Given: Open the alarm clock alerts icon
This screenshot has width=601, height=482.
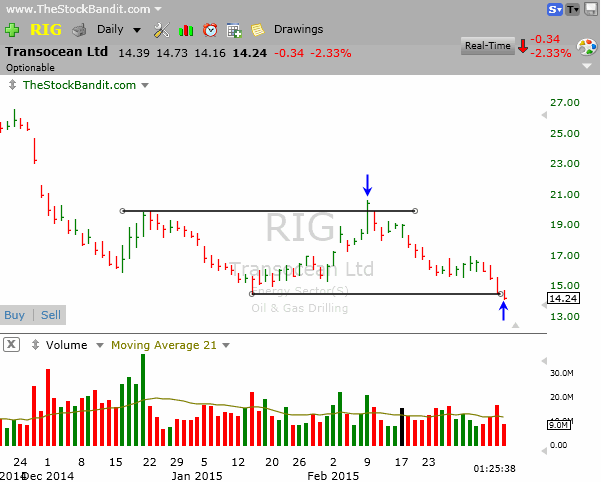Looking at the screenshot, I should click(x=210, y=30).
